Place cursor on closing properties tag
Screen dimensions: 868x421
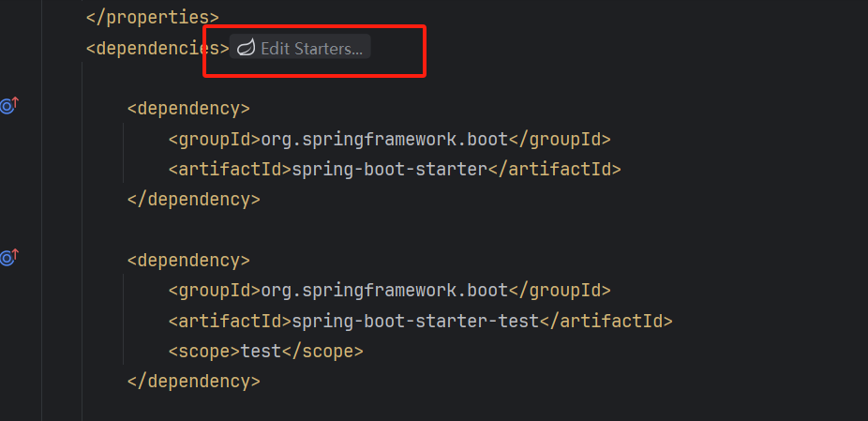point(152,18)
